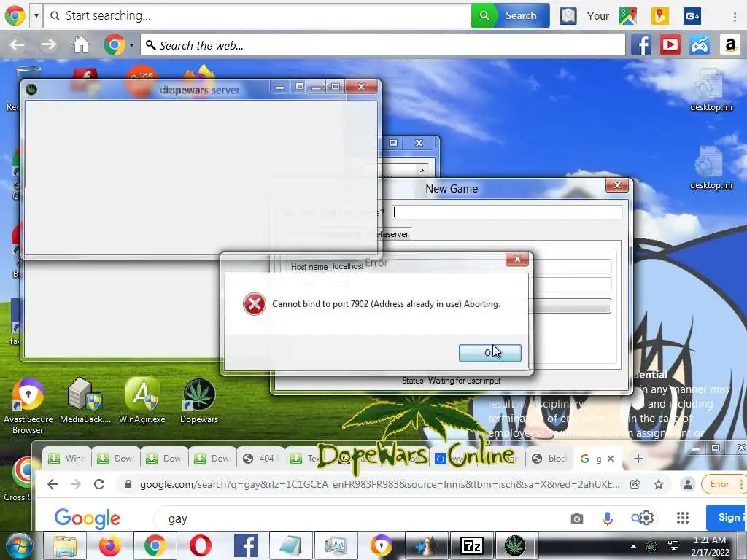Go forward using the gray toolbar's forward arrow
747x560 pixels.
(x=48, y=45)
